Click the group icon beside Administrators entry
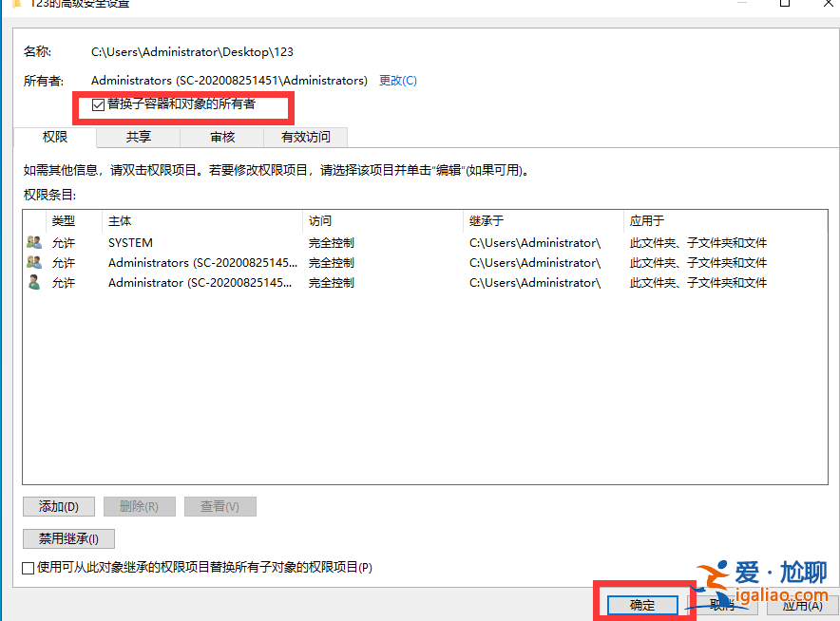Image resolution: width=840 pixels, height=621 pixels. pyautogui.click(x=33, y=262)
